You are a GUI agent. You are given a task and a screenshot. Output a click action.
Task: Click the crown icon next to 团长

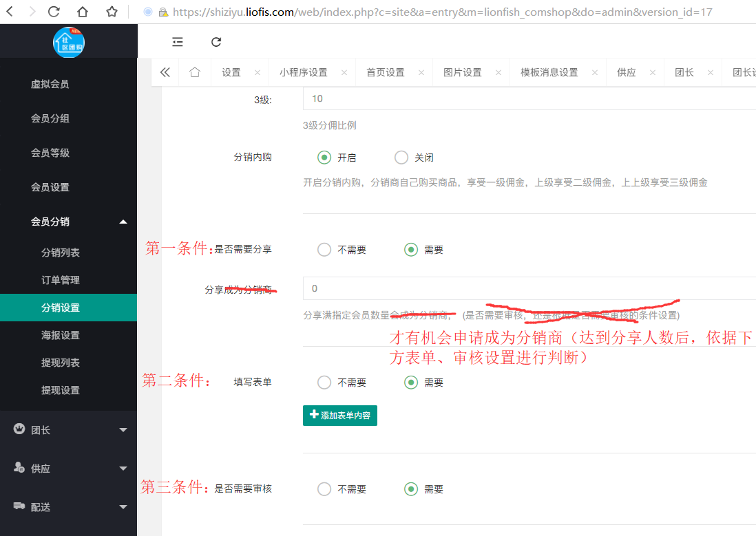click(x=19, y=429)
